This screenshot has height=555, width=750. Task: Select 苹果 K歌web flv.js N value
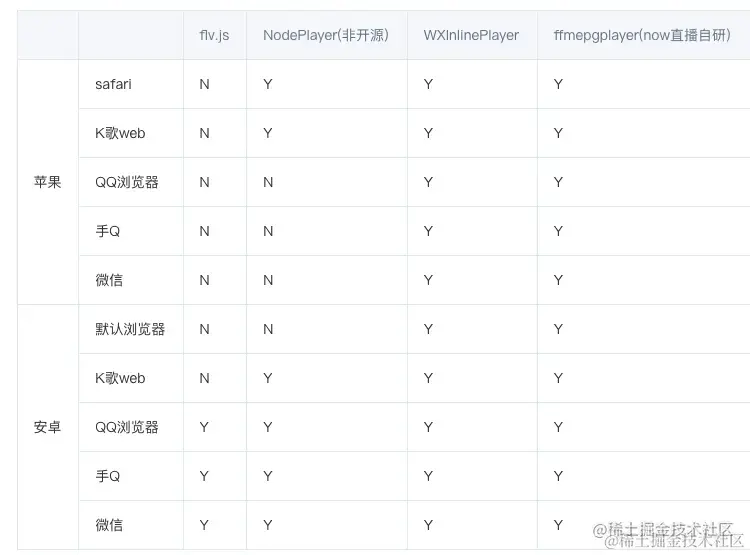[204, 133]
